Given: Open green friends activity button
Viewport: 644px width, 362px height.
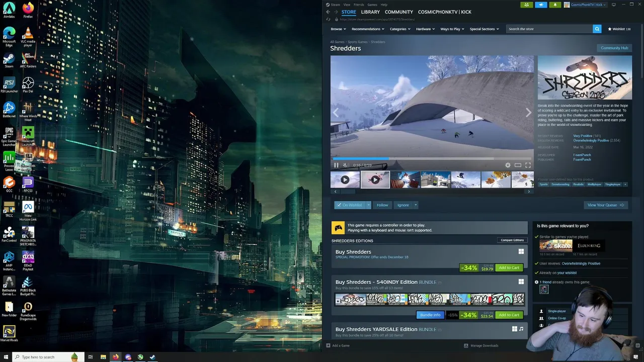Looking at the screenshot, I should click(526, 5).
